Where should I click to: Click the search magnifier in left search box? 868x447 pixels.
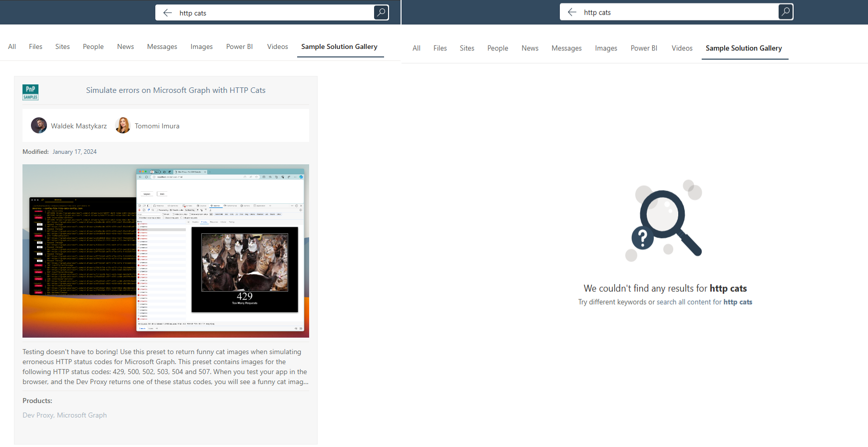tap(381, 12)
